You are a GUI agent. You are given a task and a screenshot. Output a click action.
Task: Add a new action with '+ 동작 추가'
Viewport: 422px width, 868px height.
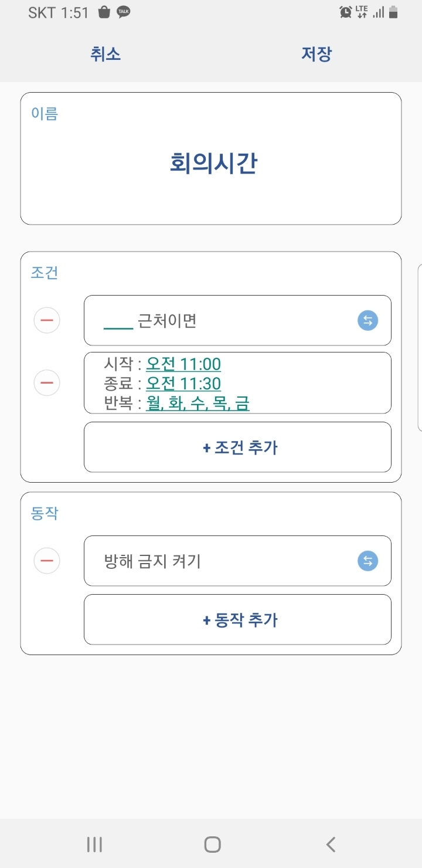pos(237,619)
